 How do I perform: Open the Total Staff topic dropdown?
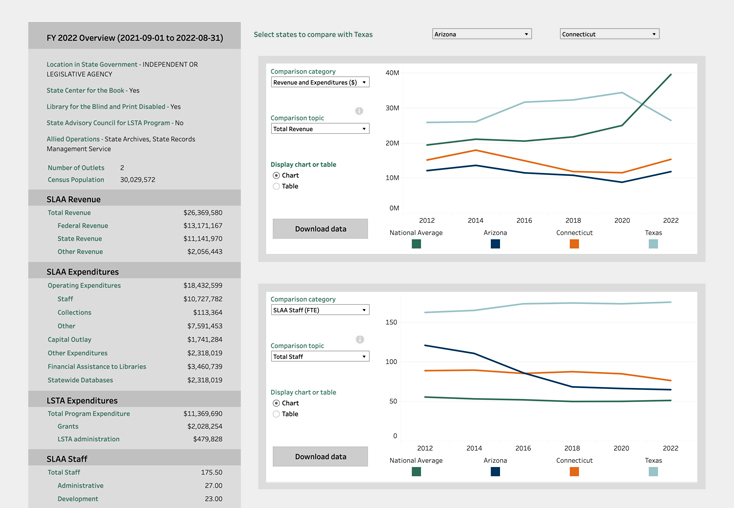[x=320, y=356]
